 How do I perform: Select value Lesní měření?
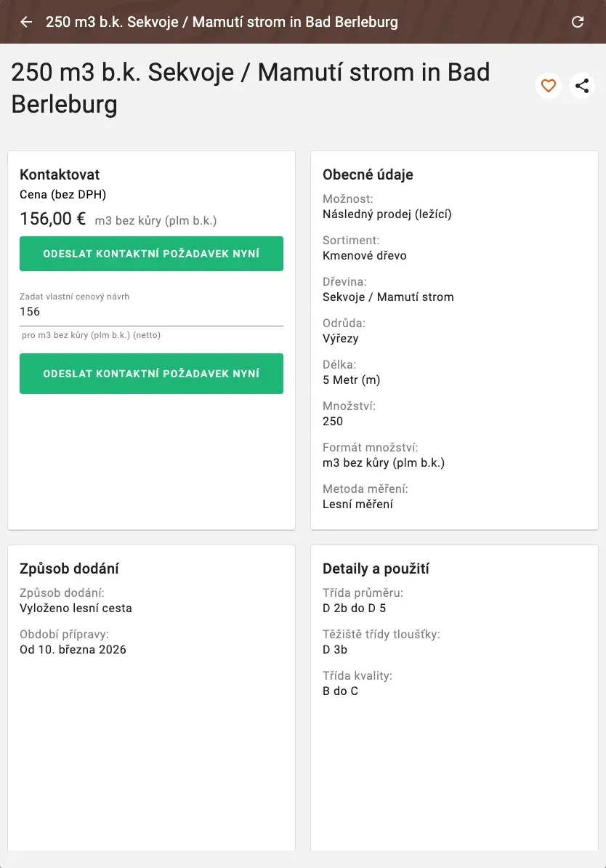[x=357, y=505]
